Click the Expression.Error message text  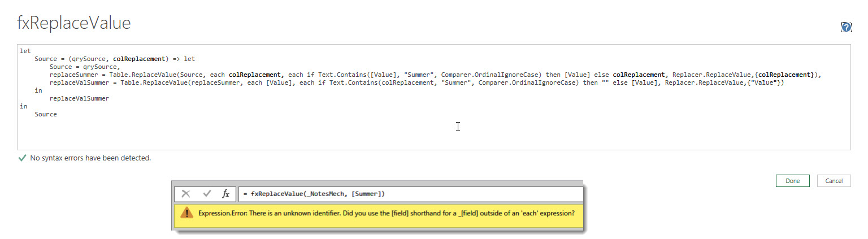coord(387,214)
